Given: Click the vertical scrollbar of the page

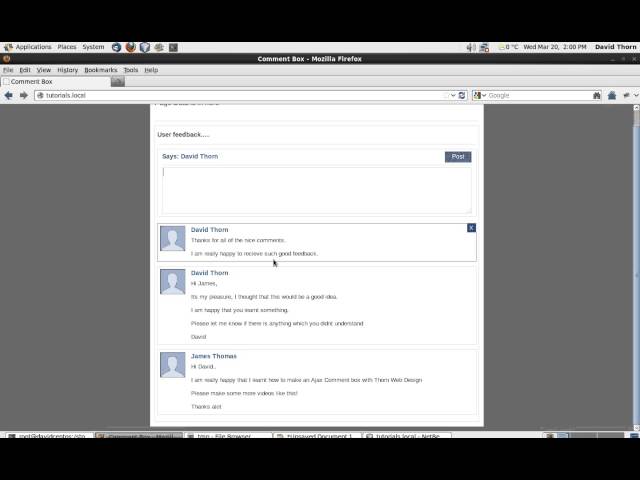Looking at the screenshot, I should [636, 267].
